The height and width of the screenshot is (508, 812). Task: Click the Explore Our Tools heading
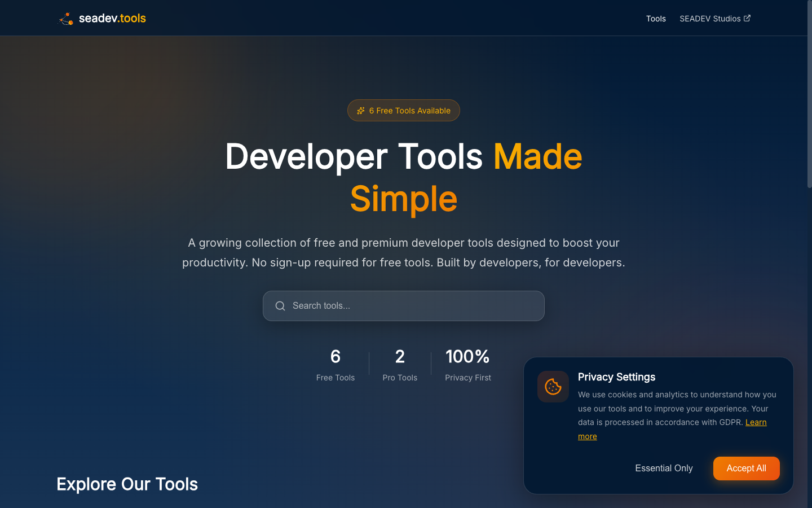[x=126, y=484]
